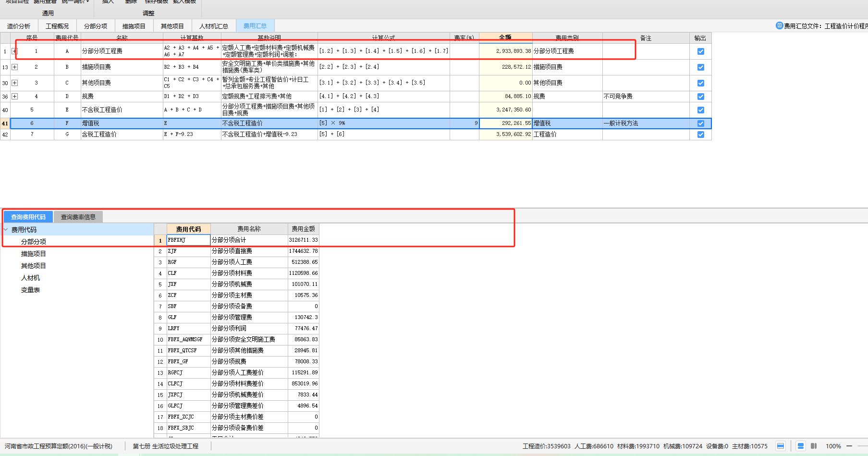The image size is (868, 456).
Task: Click the 保存模板 toolbar button
Action: (x=157, y=2)
